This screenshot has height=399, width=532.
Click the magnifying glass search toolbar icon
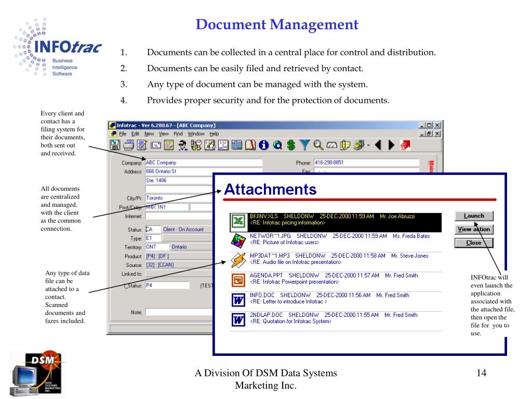(318, 145)
